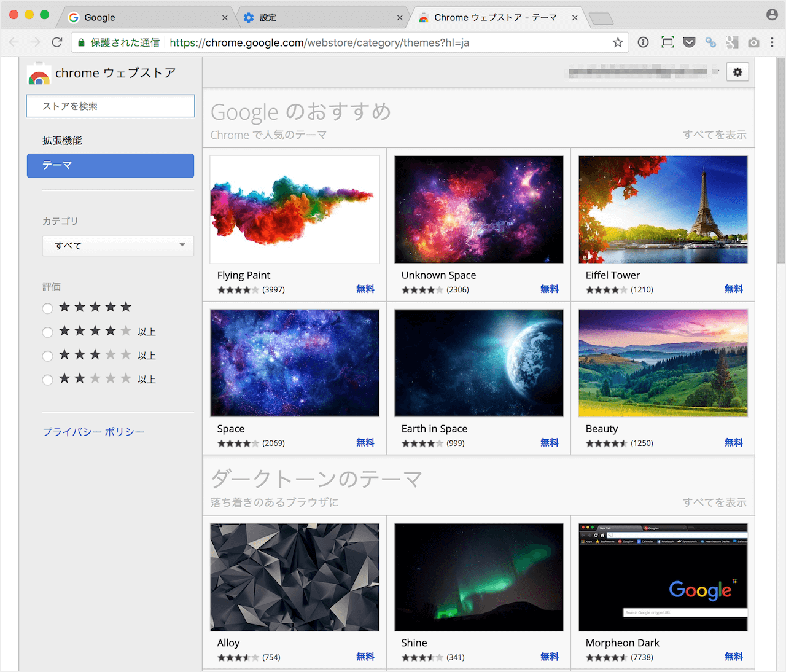Click the ストアを検索 search field
The height and width of the screenshot is (672, 786).
click(111, 106)
